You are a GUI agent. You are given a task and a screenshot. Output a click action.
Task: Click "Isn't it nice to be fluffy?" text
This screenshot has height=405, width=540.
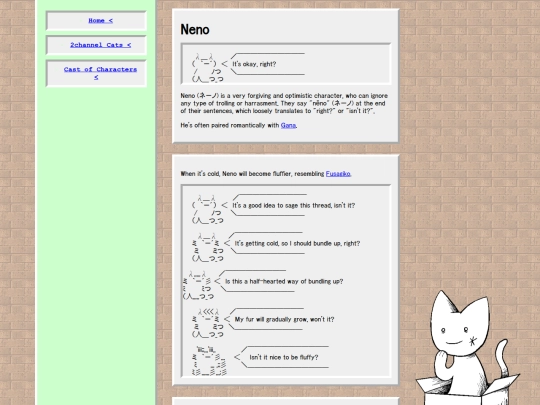click(284, 357)
